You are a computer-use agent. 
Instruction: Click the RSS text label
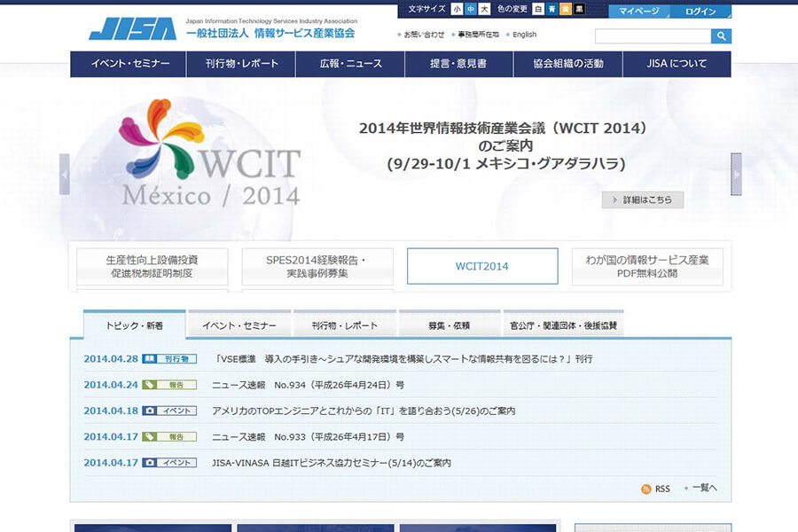pos(662,489)
